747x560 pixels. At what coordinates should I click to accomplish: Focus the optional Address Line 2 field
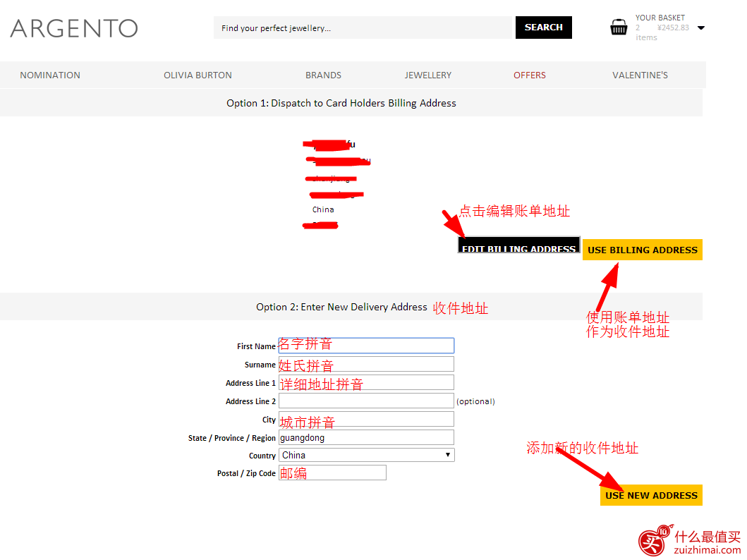366,401
